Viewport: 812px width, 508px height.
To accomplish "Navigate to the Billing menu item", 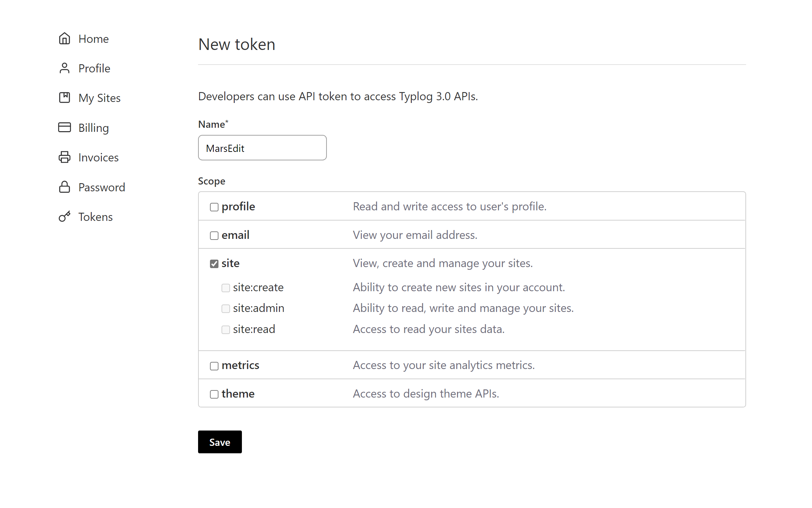I will (x=94, y=127).
